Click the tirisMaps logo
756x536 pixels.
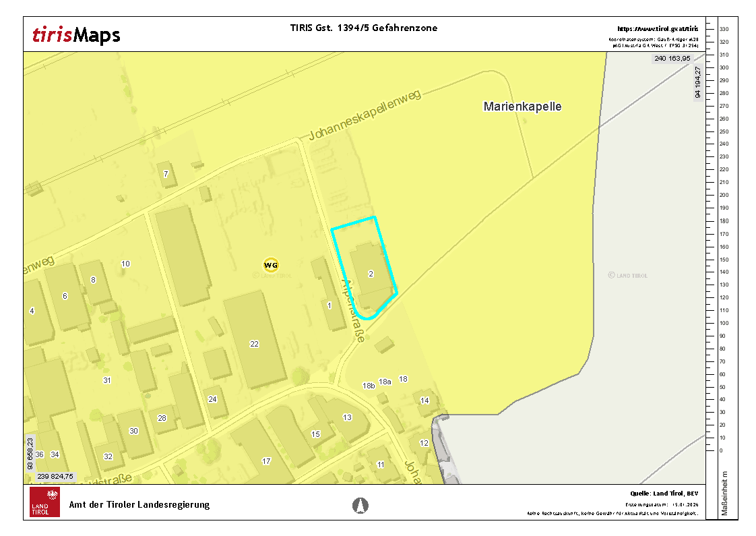pyautogui.click(x=76, y=34)
